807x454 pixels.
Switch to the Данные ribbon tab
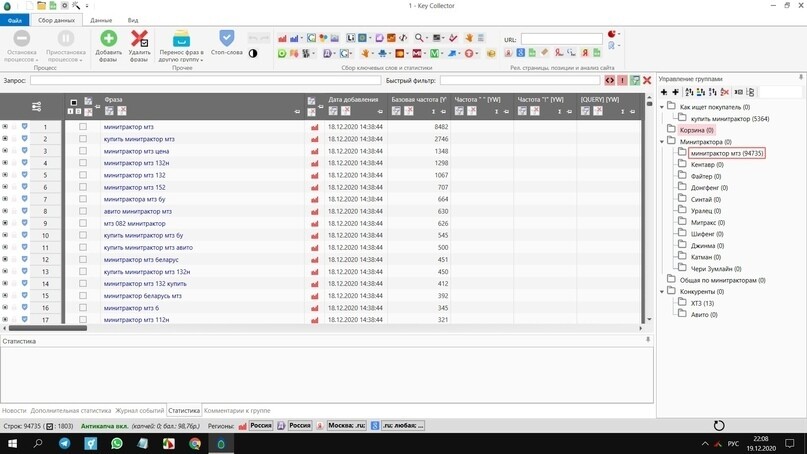tap(101, 20)
